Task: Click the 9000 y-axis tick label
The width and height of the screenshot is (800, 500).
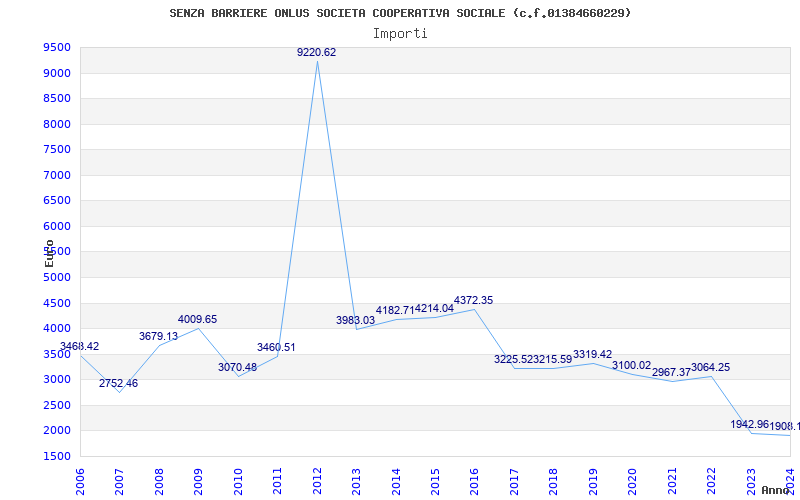Action: [x=57, y=73]
